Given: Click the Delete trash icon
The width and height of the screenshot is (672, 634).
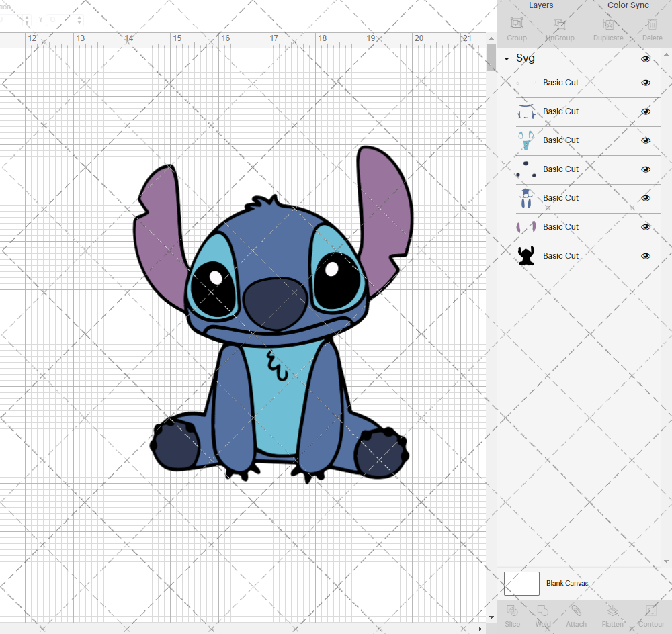Looking at the screenshot, I should pyautogui.click(x=652, y=24).
